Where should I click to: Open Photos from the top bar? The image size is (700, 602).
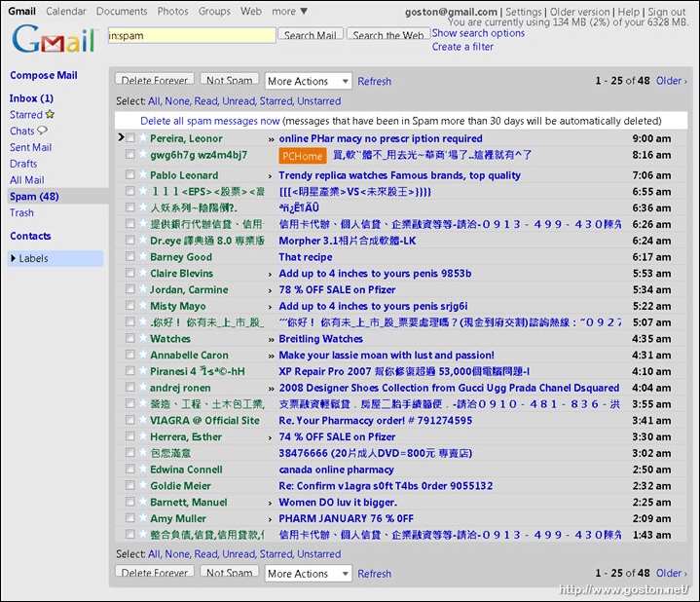[x=172, y=11]
